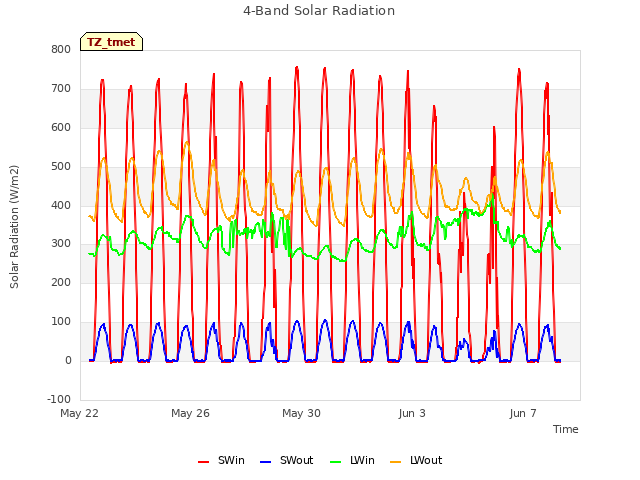640x480 pixels.
Task: Click the chart title 4-Band Solar Radiation
Action: coord(319,11)
